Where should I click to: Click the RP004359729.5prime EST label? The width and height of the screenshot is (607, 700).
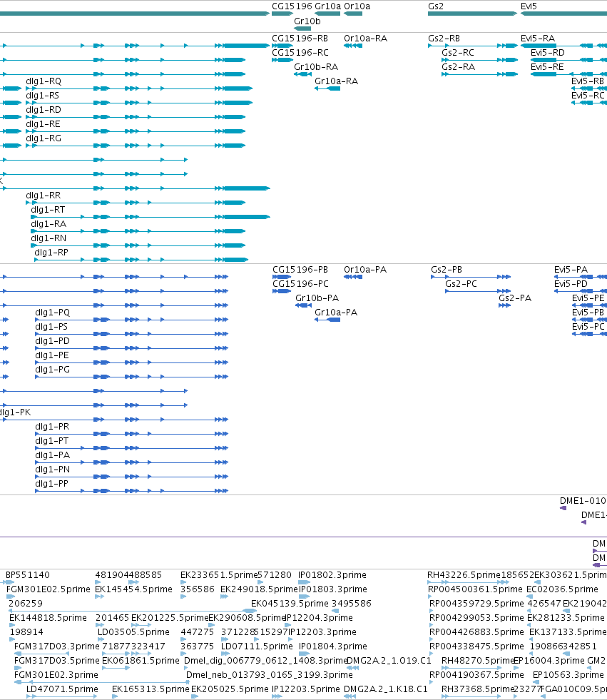476,604
